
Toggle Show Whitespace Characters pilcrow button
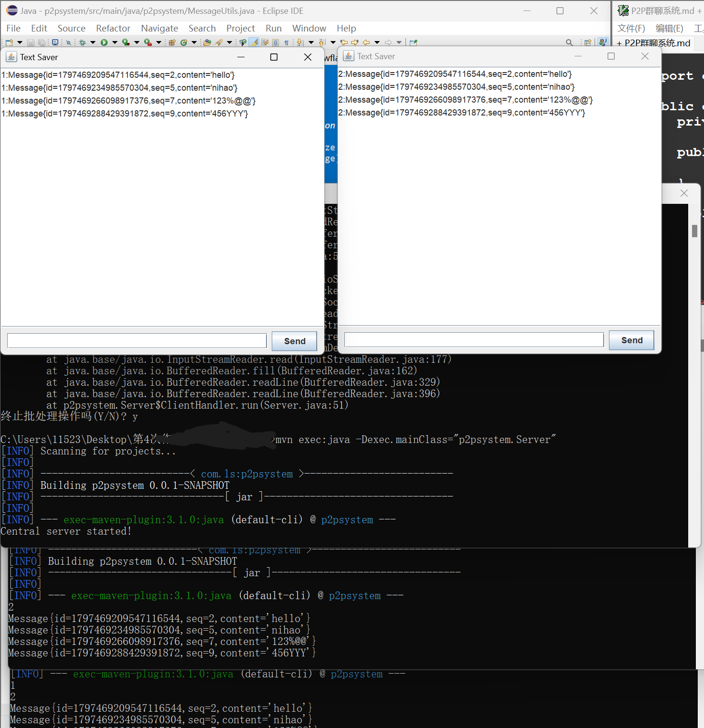(286, 42)
